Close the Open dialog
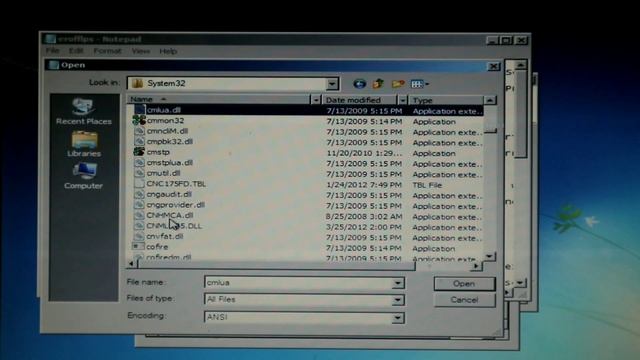Viewport: 640px width, 360px height. coord(493,66)
